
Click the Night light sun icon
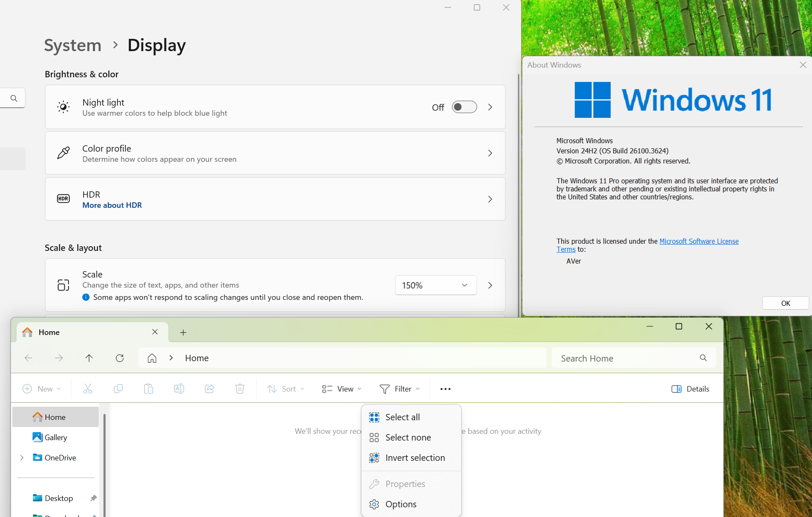63,107
